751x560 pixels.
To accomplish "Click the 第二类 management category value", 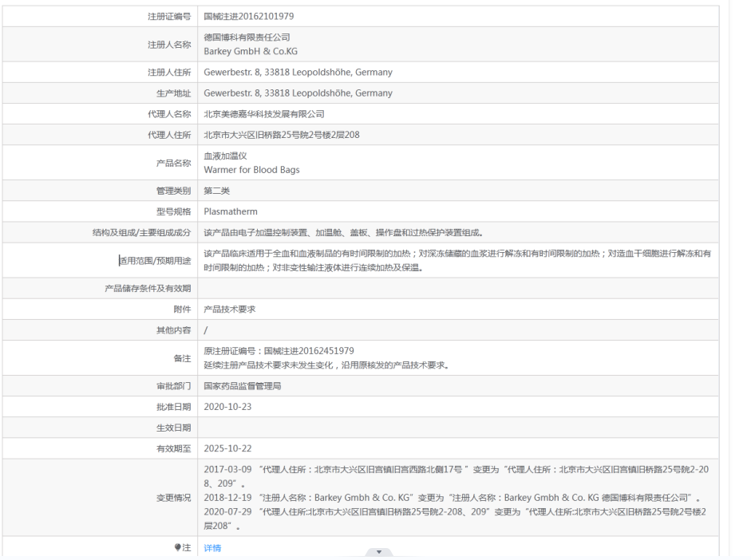I will click(218, 191).
